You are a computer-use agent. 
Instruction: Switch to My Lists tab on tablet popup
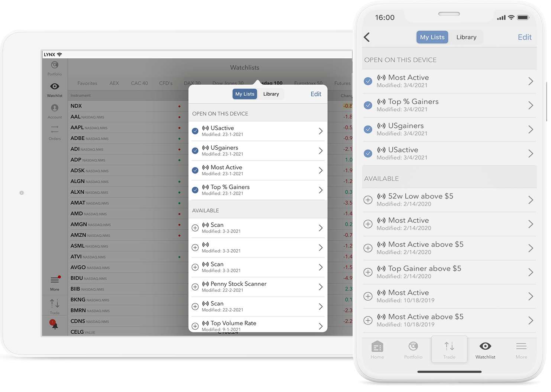pyautogui.click(x=245, y=94)
